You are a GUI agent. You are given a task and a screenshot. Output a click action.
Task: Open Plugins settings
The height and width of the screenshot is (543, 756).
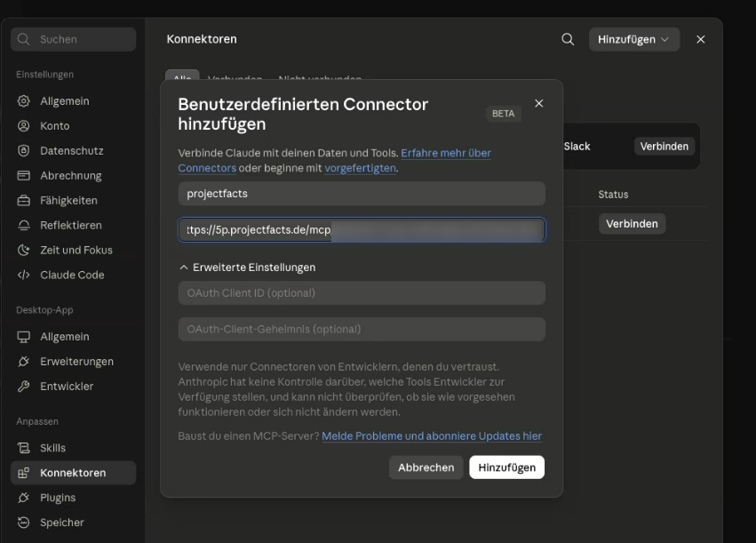coord(58,498)
